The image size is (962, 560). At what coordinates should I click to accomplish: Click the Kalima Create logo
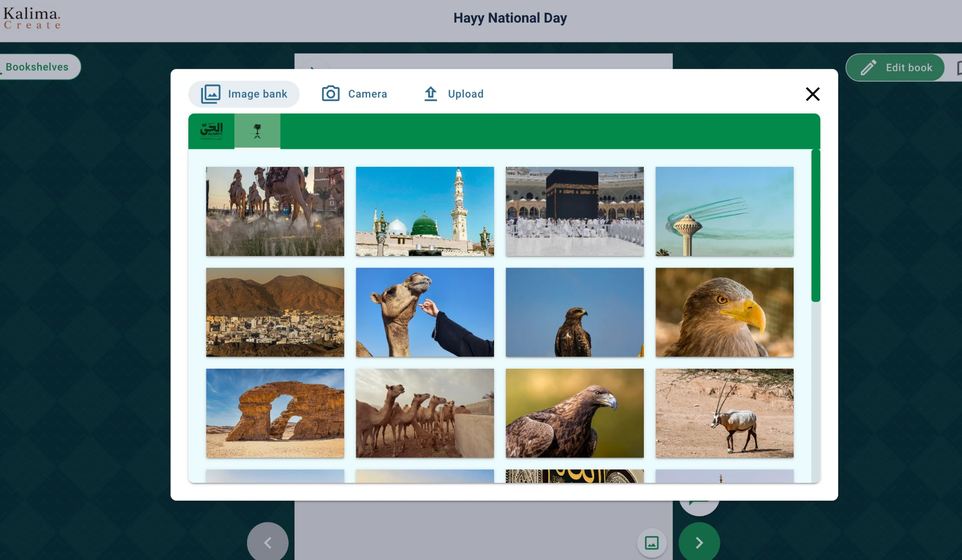32,19
